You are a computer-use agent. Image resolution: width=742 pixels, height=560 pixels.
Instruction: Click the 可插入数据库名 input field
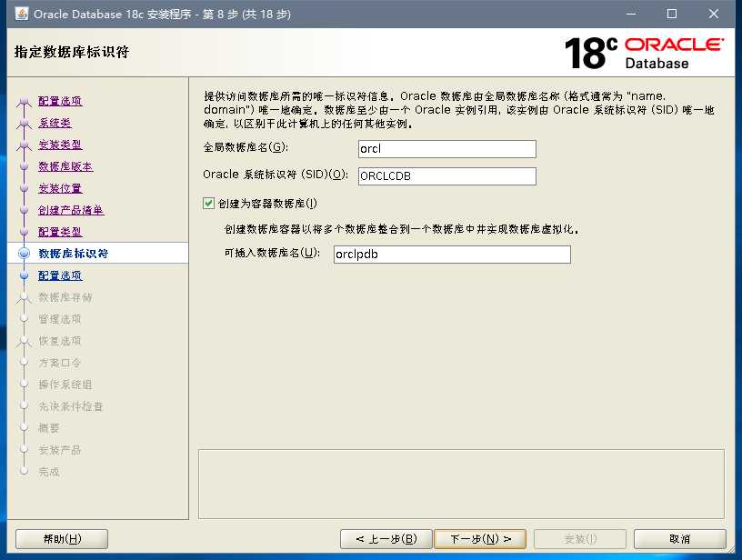(452, 254)
